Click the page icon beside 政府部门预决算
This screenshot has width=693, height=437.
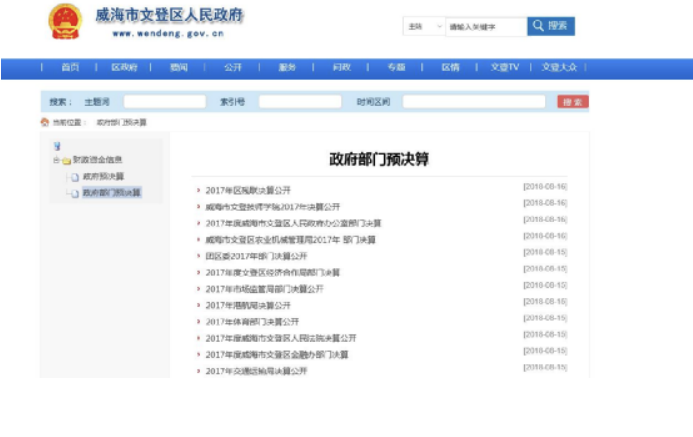(74, 193)
